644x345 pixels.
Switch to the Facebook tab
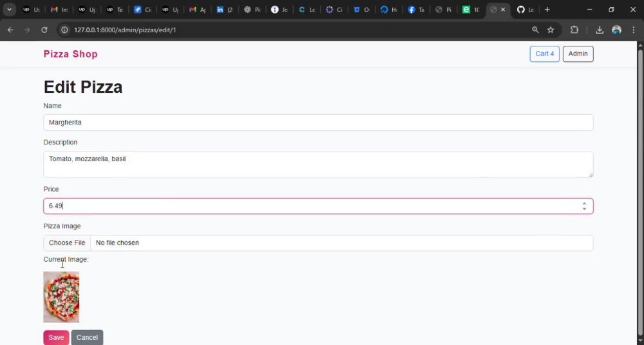point(416,10)
